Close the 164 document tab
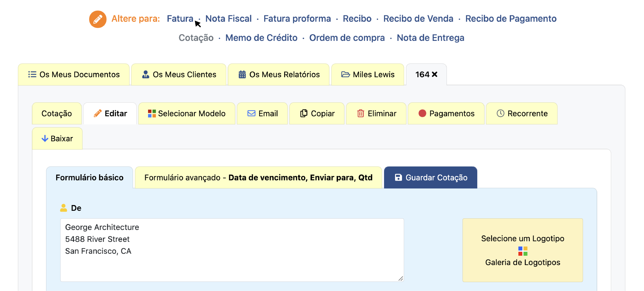 [x=435, y=74]
